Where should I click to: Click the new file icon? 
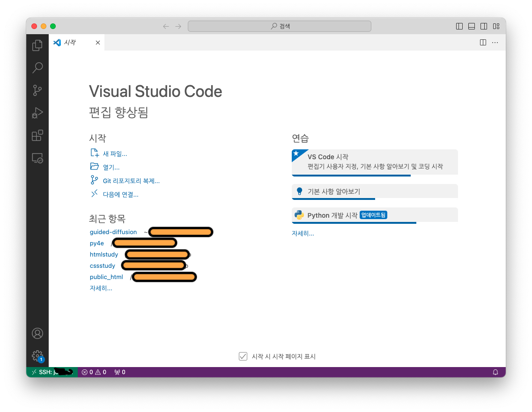pos(95,153)
